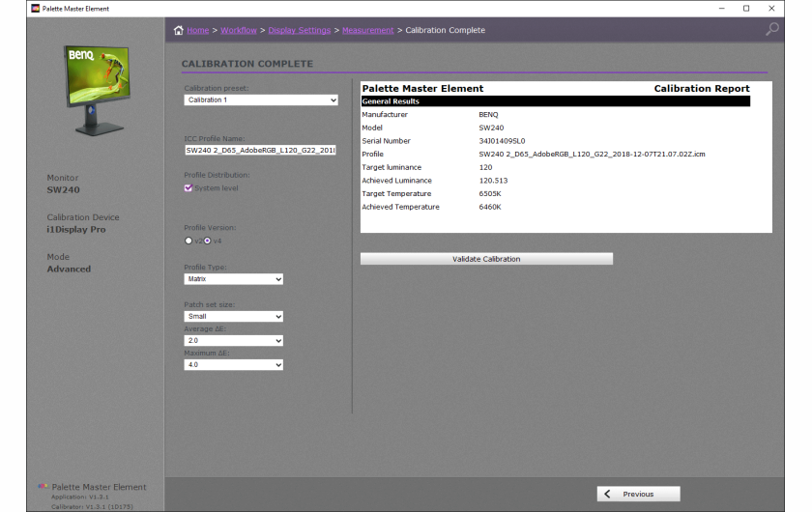This screenshot has width=812, height=512.
Task: Open the Calibration preset dropdown
Action: pyautogui.click(x=261, y=100)
